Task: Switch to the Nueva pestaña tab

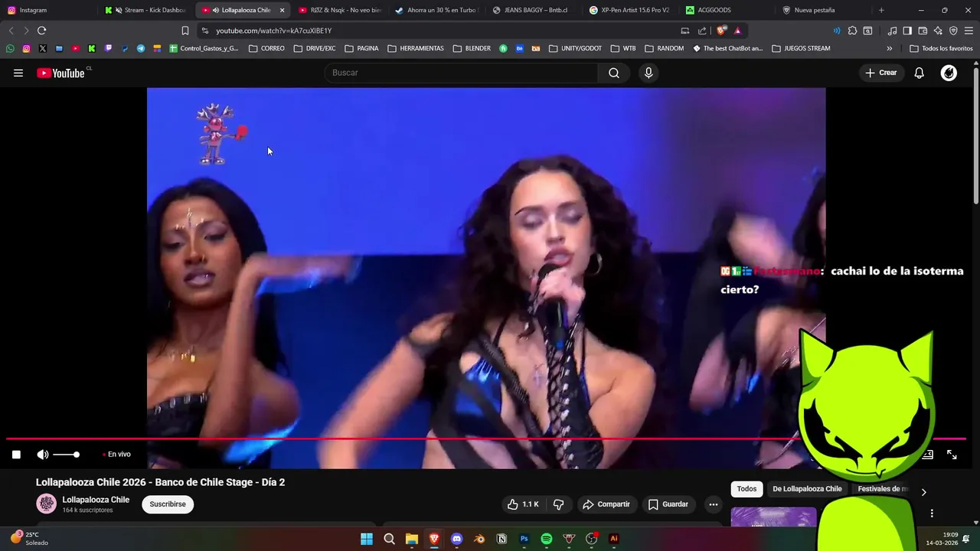Action: 824,10
